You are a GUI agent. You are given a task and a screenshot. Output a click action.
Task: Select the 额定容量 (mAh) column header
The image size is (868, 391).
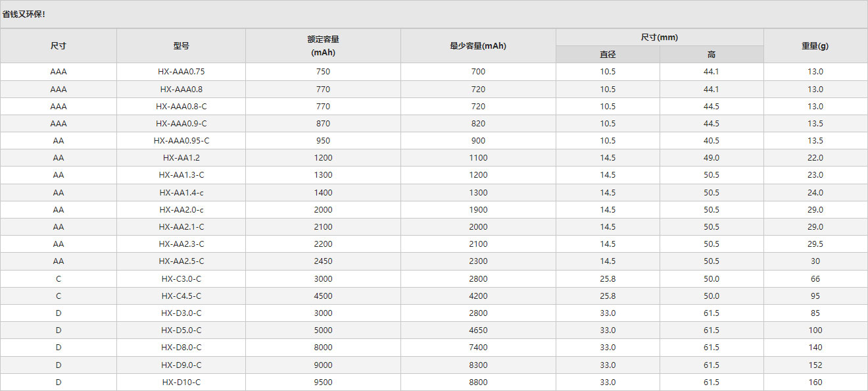click(x=323, y=45)
